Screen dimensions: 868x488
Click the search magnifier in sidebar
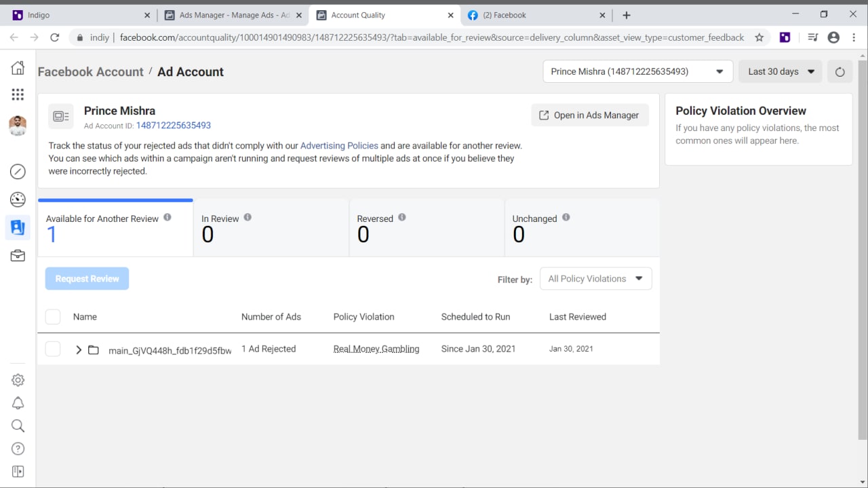18,426
